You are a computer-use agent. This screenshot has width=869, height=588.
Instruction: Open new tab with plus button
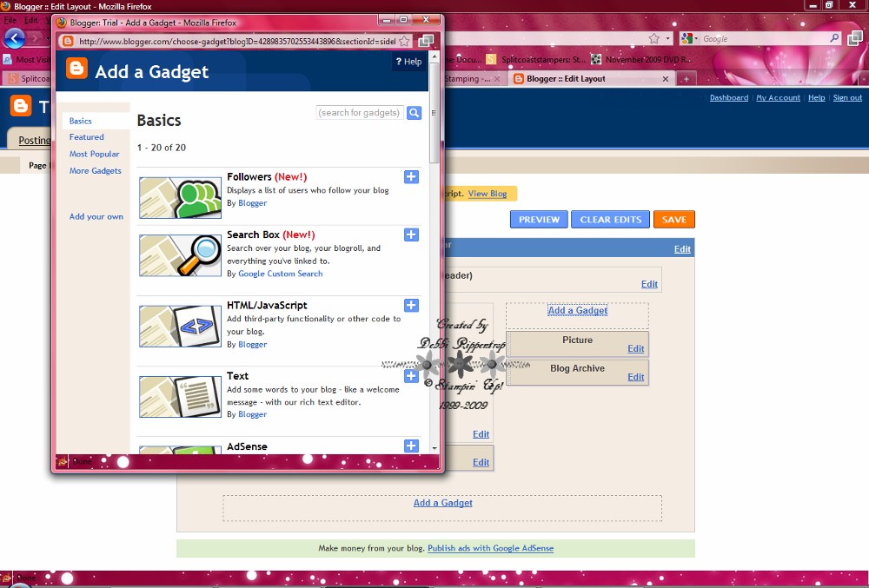coord(687,79)
